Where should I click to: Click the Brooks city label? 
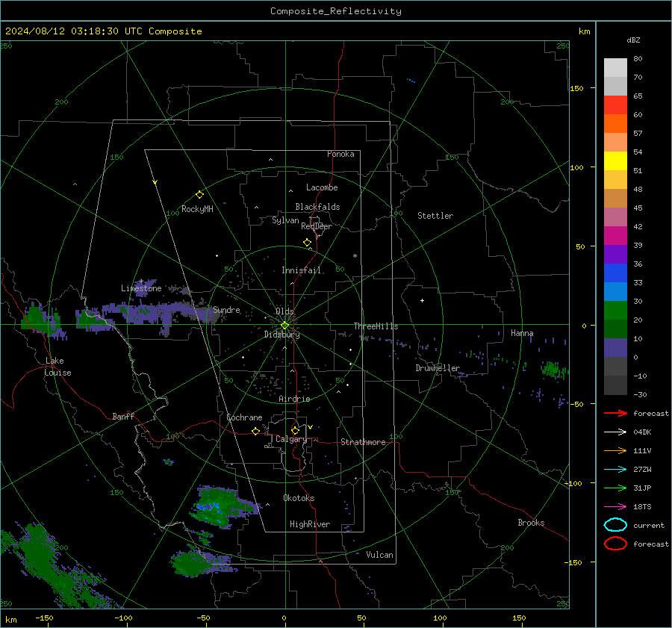click(531, 523)
